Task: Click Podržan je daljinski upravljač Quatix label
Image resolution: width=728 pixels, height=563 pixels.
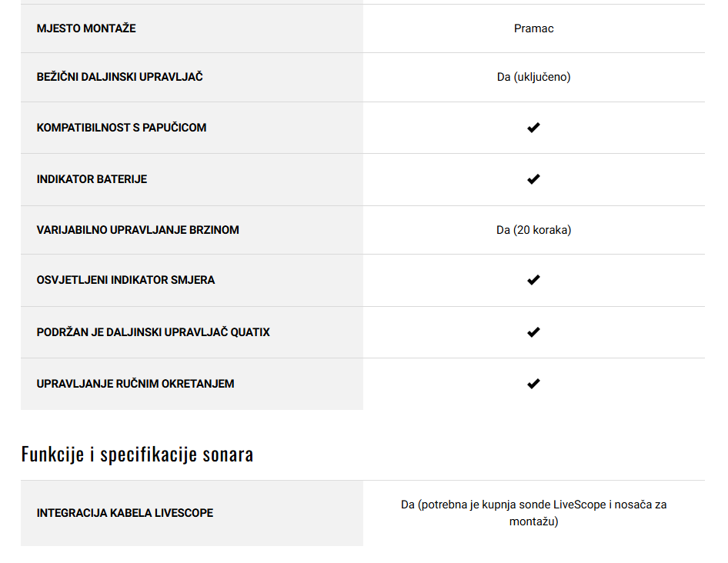Action: [x=153, y=331]
